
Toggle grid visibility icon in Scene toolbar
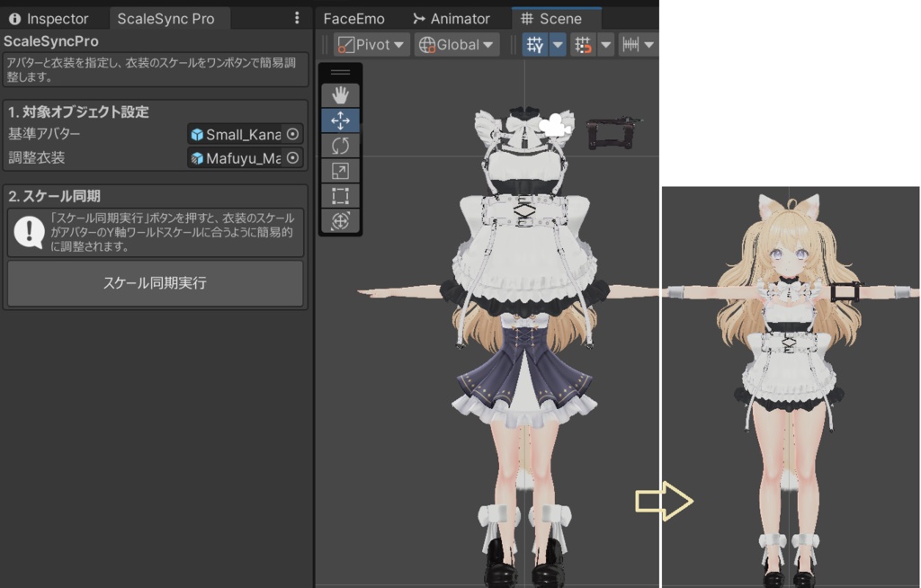pyautogui.click(x=535, y=45)
